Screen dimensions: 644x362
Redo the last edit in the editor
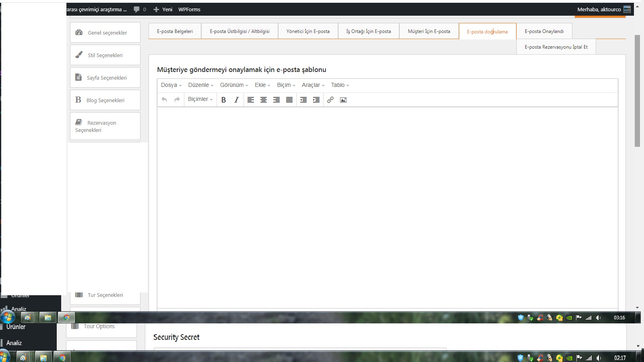[177, 100]
